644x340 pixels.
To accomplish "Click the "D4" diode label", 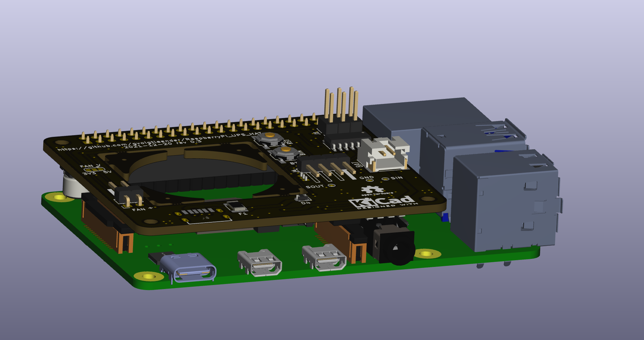I will pos(306,203).
